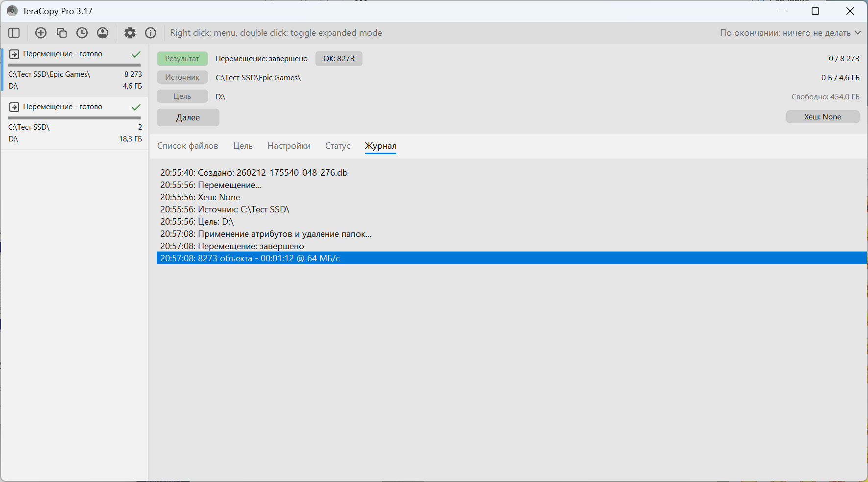Click the OK: 8273 badge

(x=339, y=59)
